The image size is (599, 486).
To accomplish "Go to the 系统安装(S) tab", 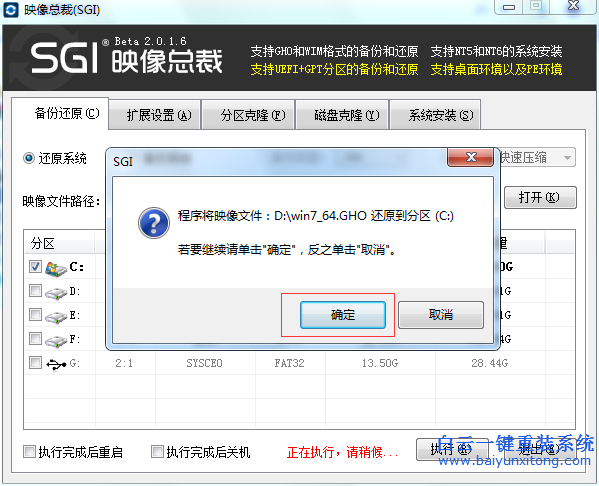I will click(x=435, y=115).
